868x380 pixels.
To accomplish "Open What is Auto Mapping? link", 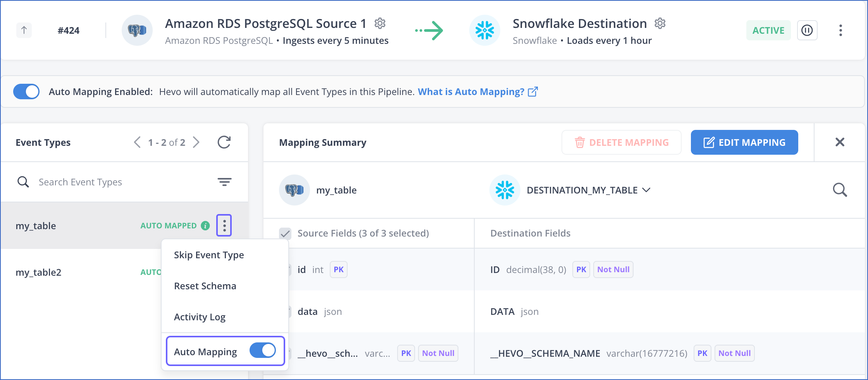I will pyautogui.click(x=478, y=92).
